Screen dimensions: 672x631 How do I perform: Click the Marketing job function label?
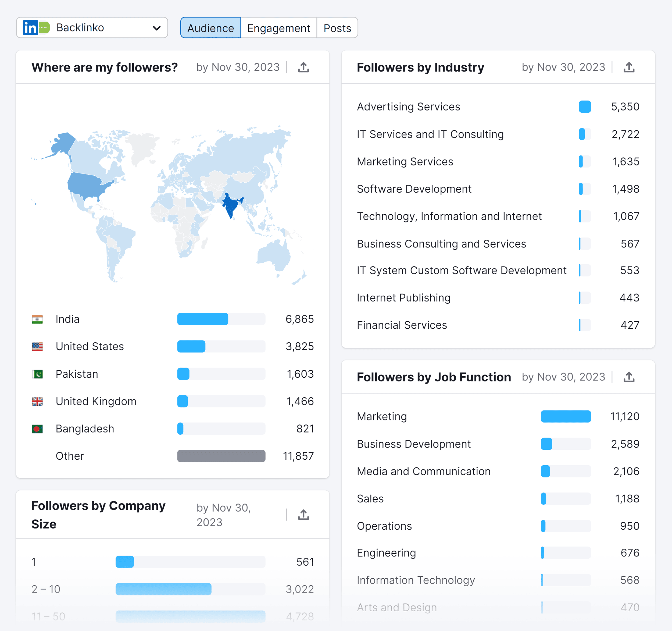click(382, 417)
